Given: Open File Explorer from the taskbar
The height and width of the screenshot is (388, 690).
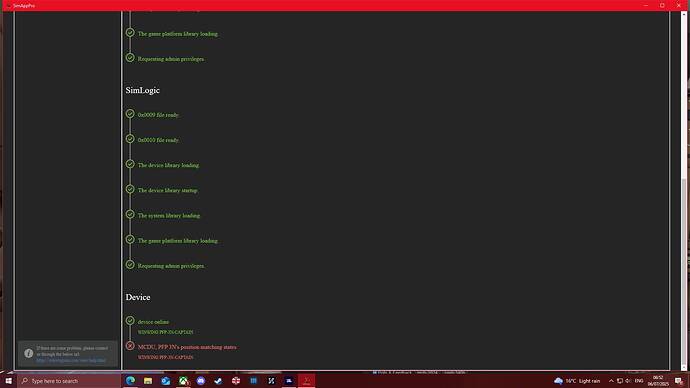Looking at the screenshot, I should [x=148, y=381].
